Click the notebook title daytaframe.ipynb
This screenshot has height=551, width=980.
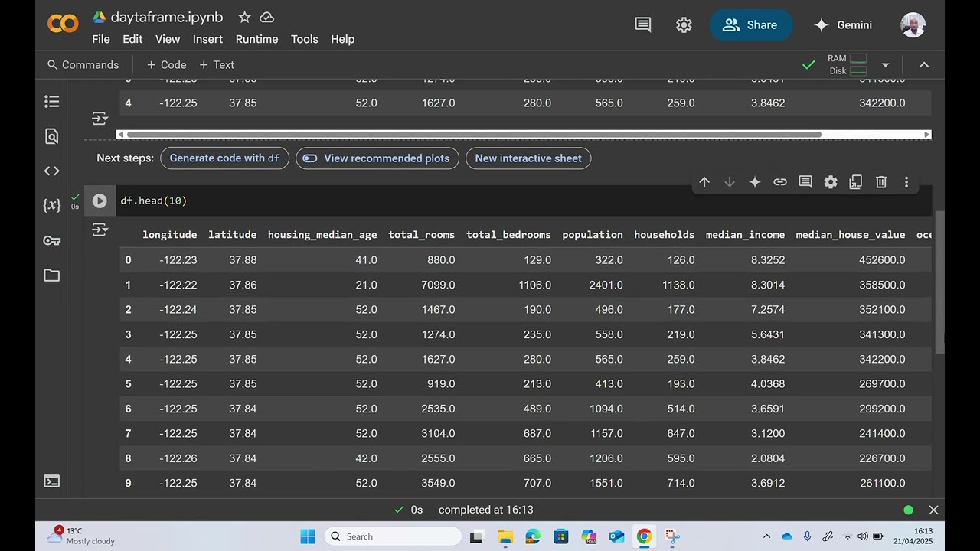[x=167, y=17]
